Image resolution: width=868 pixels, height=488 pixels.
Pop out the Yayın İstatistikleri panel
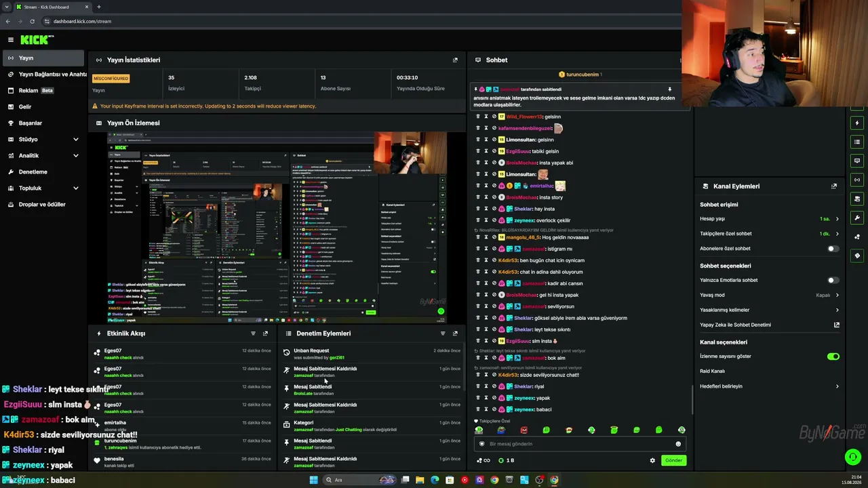click(x=455, y=60)
